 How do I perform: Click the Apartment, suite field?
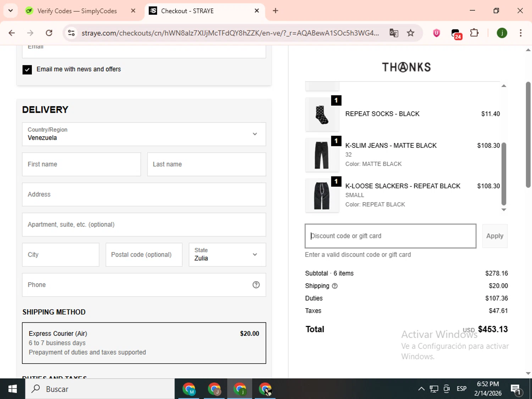coord(144,225)
